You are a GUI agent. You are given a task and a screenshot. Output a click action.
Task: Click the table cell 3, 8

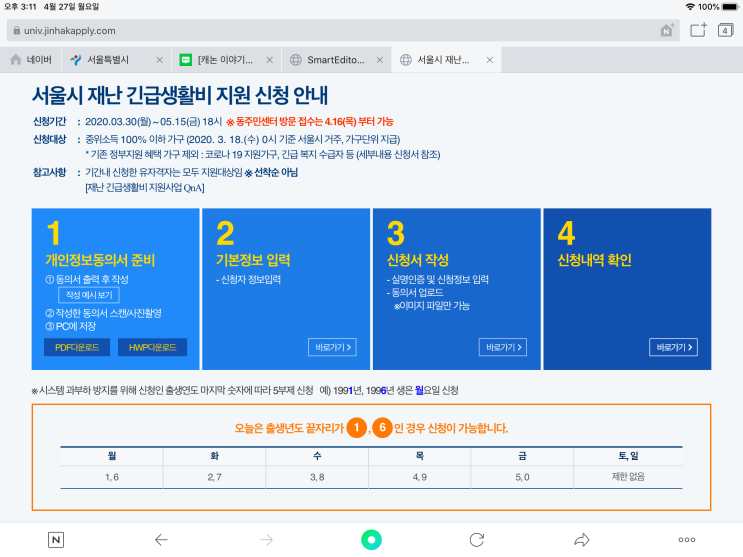click(317, 477)
